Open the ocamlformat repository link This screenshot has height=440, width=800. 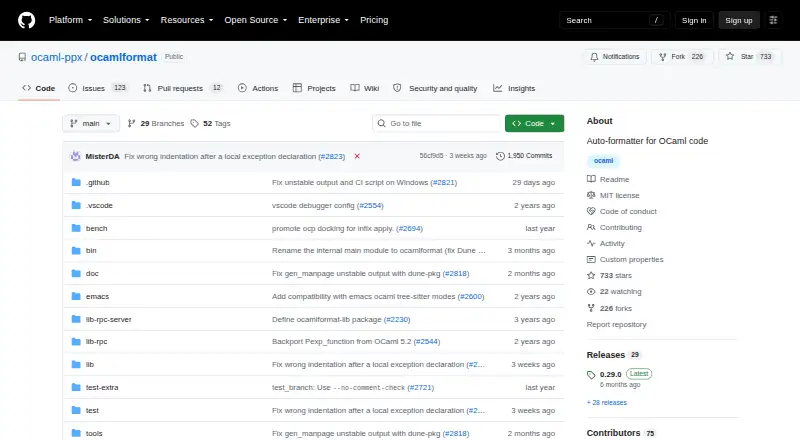point(123,57)
